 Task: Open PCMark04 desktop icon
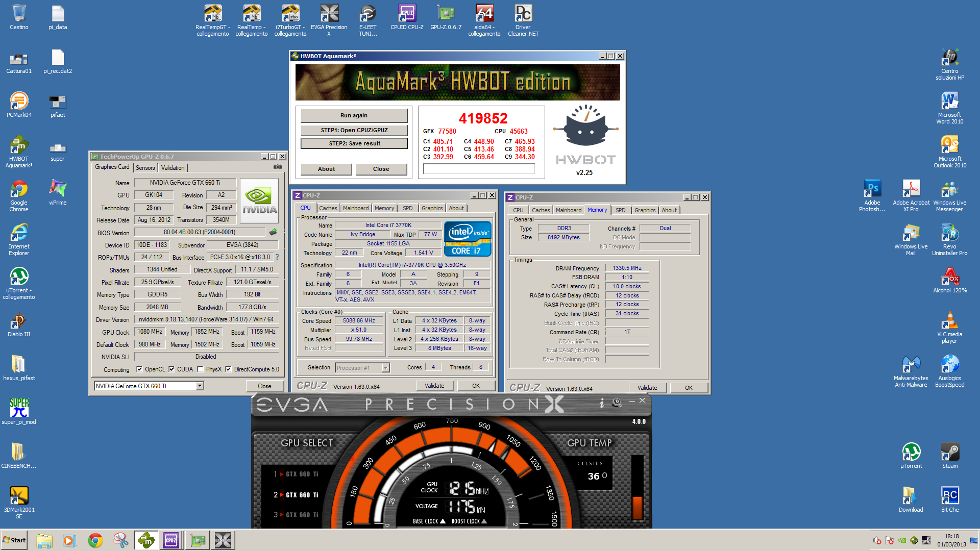[x=19, y=105]
